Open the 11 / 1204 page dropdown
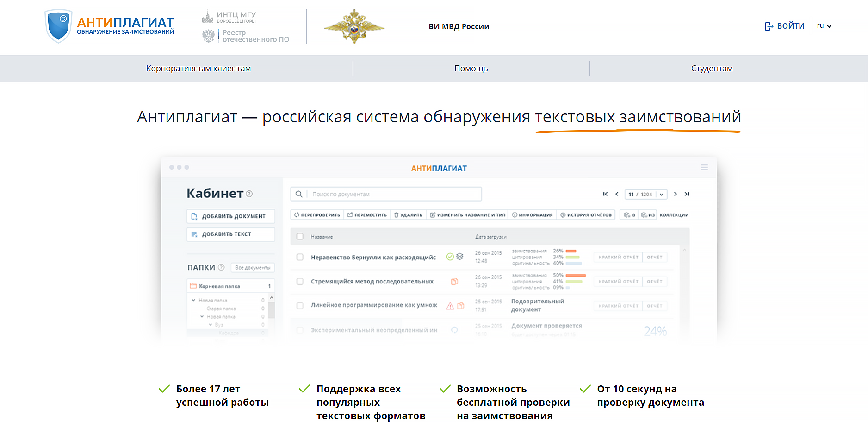Screen dimensions: 868x422 pos(646,194)
